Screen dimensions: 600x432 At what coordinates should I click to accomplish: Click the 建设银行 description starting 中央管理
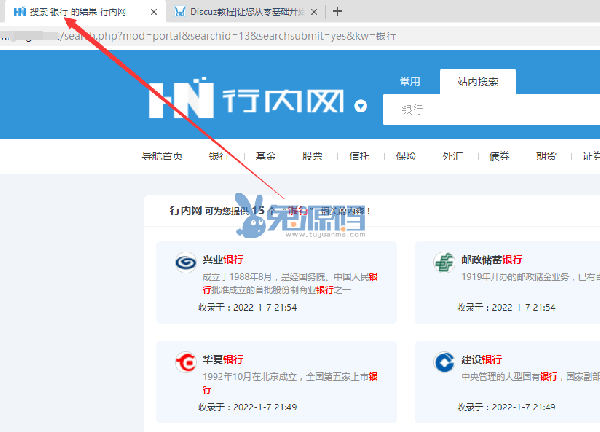click(x=530, y=377)
